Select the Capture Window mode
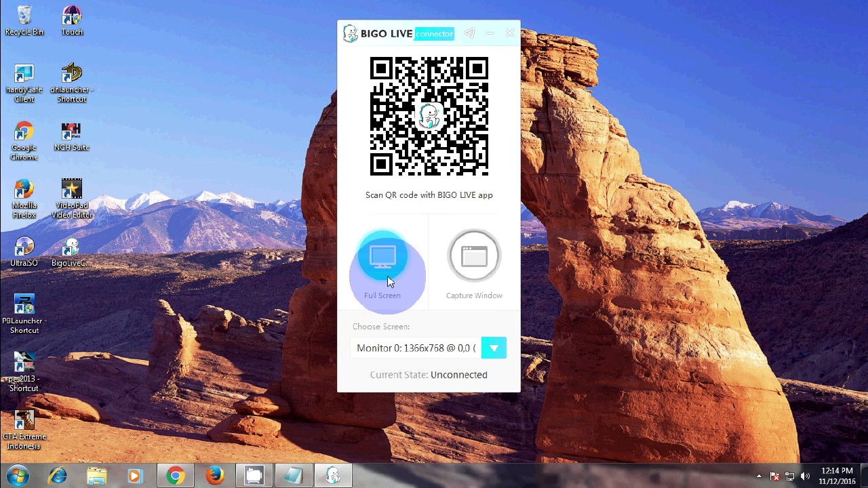The image size is (868, 488). [x=474, y=256]
